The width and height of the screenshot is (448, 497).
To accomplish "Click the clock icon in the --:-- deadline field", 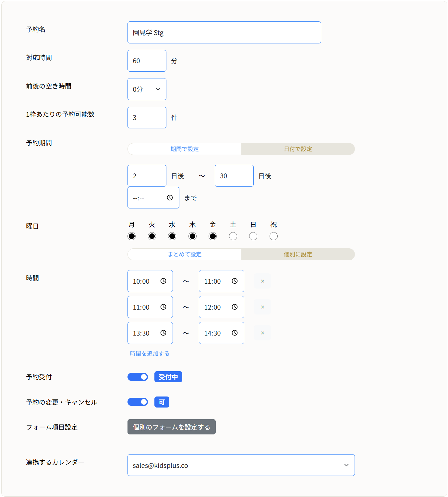I will 170,197.
